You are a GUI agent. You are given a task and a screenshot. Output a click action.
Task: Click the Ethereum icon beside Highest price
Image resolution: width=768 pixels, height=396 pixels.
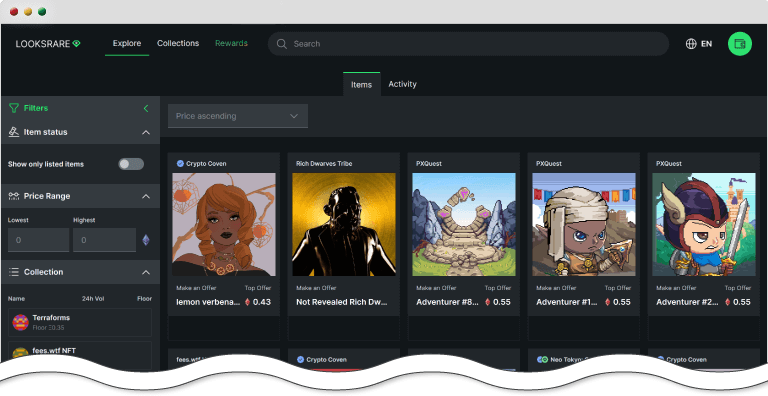click(x=145, y=240)
